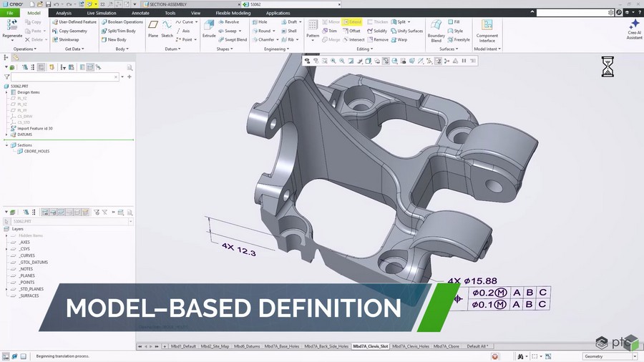Screen dimensions: 644x362
Task: Create a datum Plane
Action: pos(153,29)
